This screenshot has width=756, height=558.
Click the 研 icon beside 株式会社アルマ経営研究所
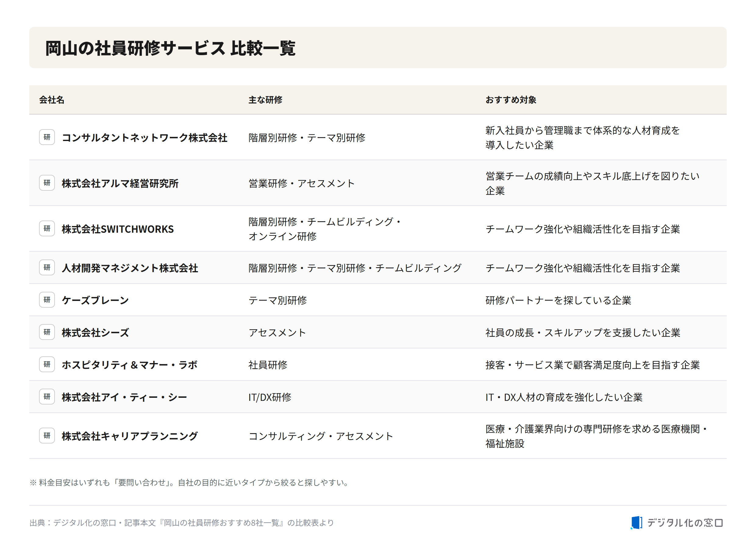47,183
